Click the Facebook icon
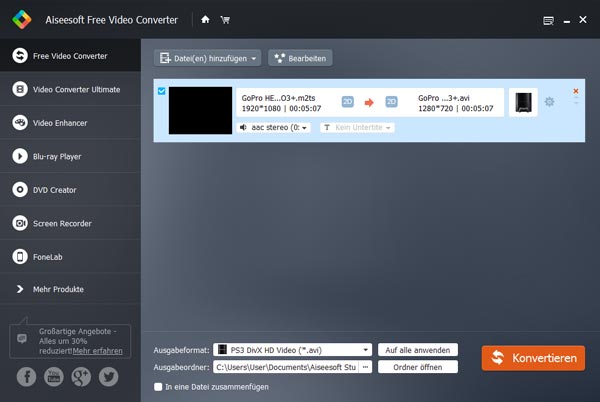This screenshot has width=600, height=402. (x=27, y=377)
